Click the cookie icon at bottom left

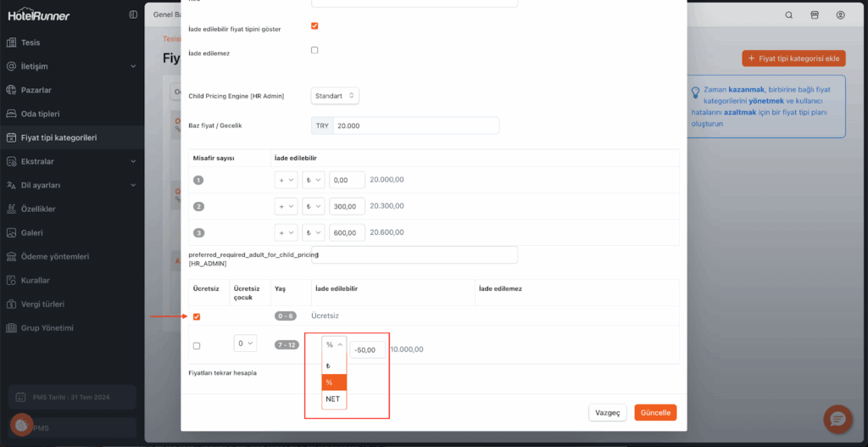22,424
